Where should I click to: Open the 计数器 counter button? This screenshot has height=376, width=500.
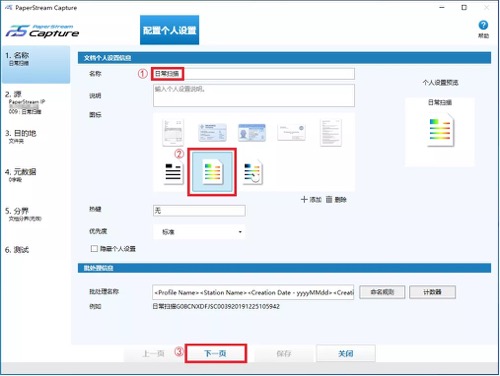(x=432, y=292)
